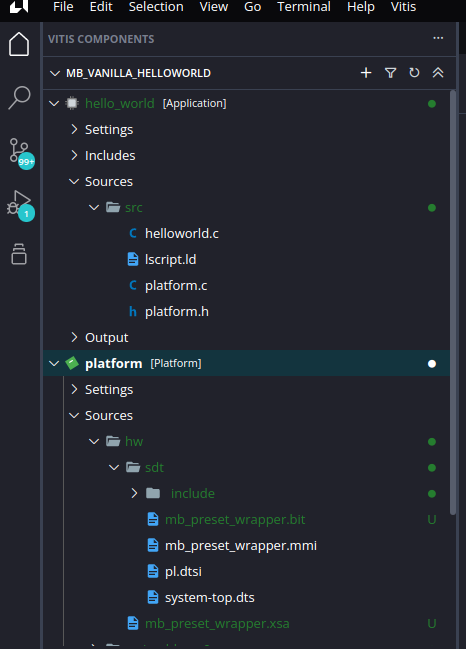Screen dimensions: 466x649
Task: Open platform.c file
Action: point(176,286)
